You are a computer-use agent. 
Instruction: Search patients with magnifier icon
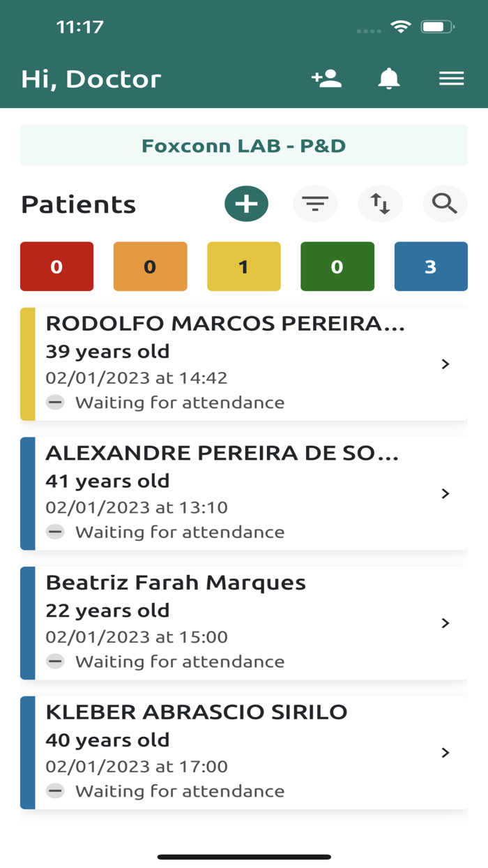point(445,204)
